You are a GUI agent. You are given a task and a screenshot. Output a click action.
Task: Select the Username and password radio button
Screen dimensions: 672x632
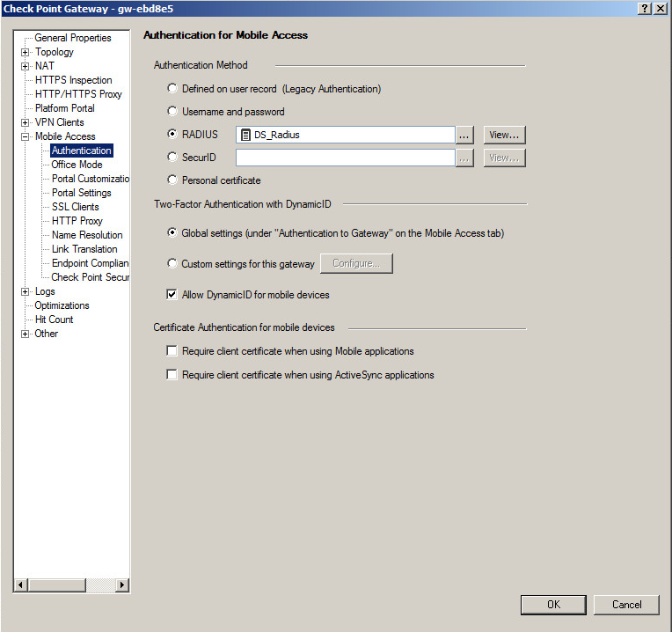pos(172,112)
